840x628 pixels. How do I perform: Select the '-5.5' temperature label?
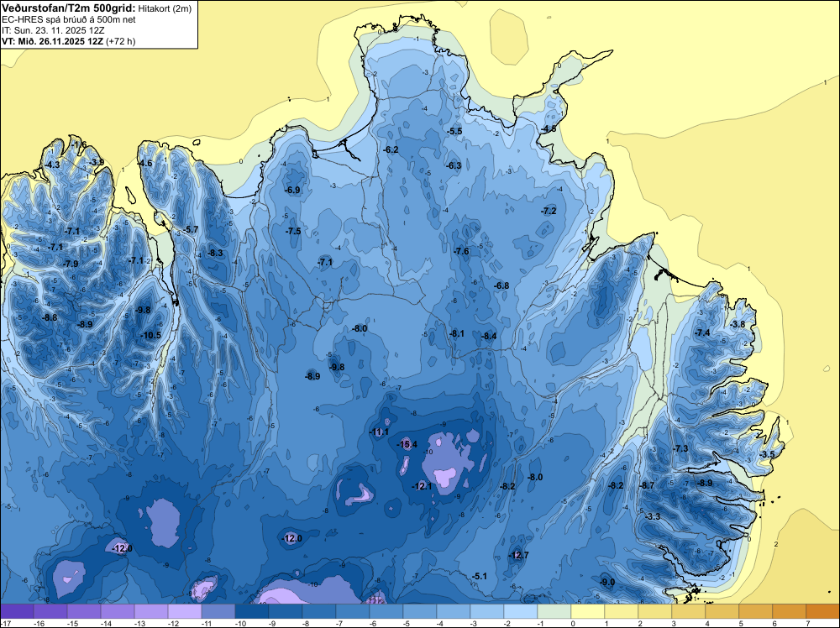coord(454,131)
